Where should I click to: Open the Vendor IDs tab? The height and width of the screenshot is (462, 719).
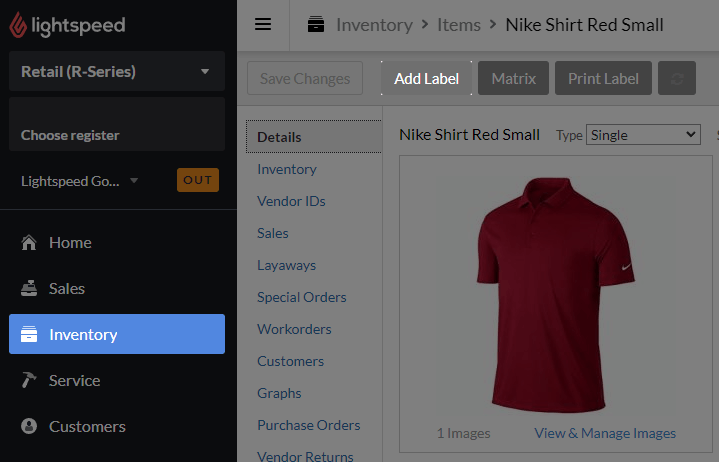[291, 201]
